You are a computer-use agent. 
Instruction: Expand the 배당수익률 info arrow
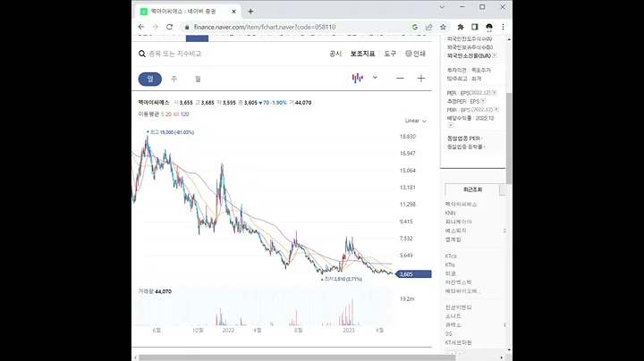450,125
